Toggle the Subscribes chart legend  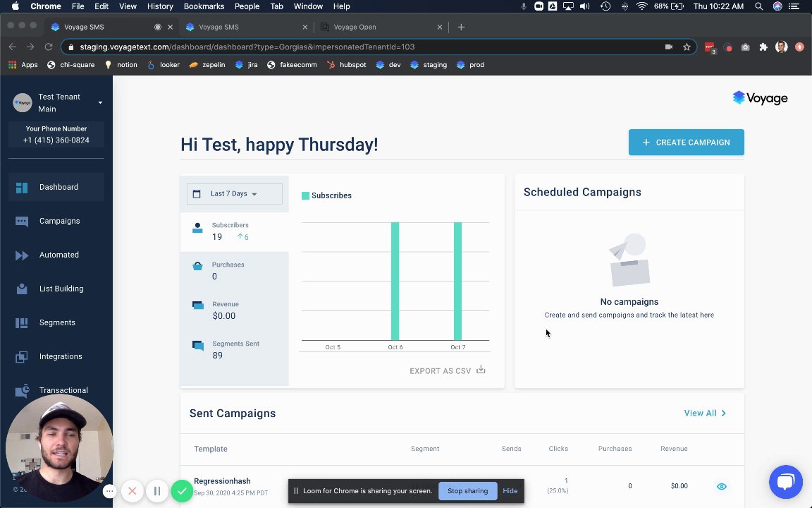click(x=327, y=195)
